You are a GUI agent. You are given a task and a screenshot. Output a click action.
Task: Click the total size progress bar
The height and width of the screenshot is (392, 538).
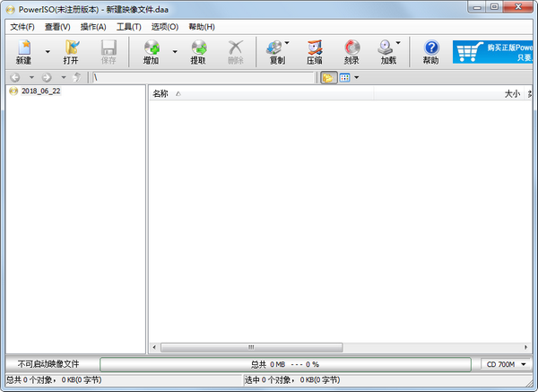[x=285, y=364]
